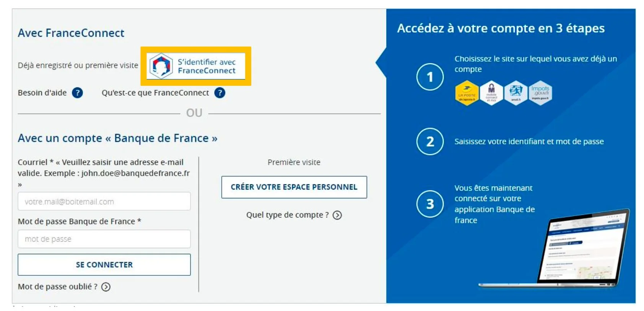Screen dimensions: 644x311
Task: Click the 'S'identifier avec FranceConnect' button
Action: (196, 66)
